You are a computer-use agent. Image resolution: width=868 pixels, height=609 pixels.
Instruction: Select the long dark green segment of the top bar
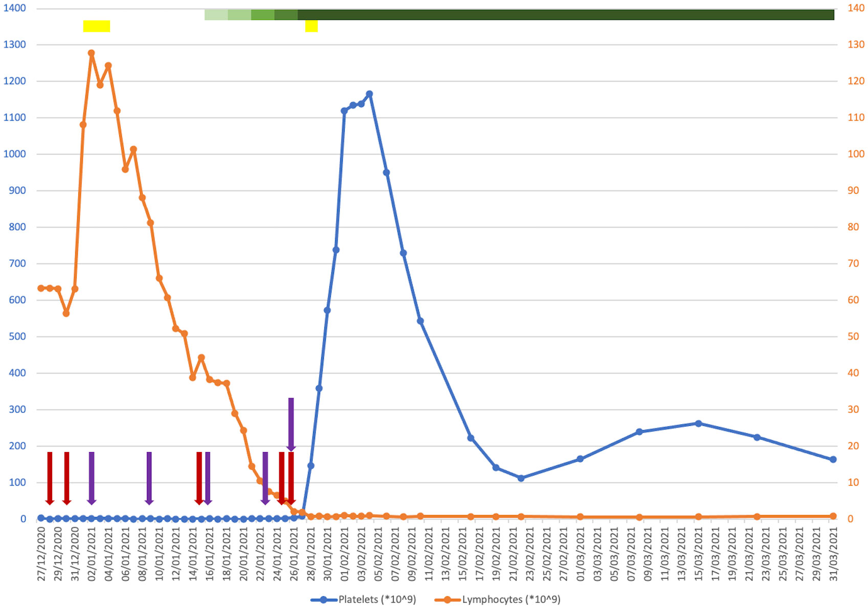tap(566, 15)
